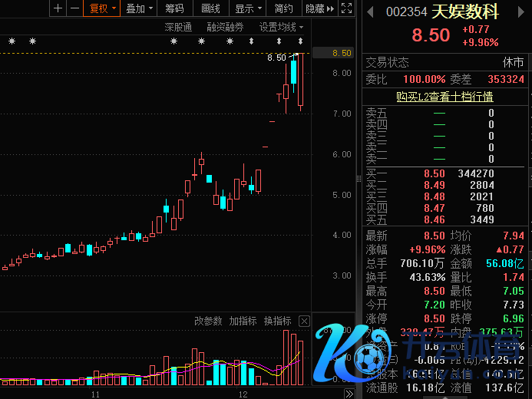Click the 天娱数科 stock name header
Image resolution: width=532 pixels, height=399 pixels.
pyautogui.click(x=464, y=12)
